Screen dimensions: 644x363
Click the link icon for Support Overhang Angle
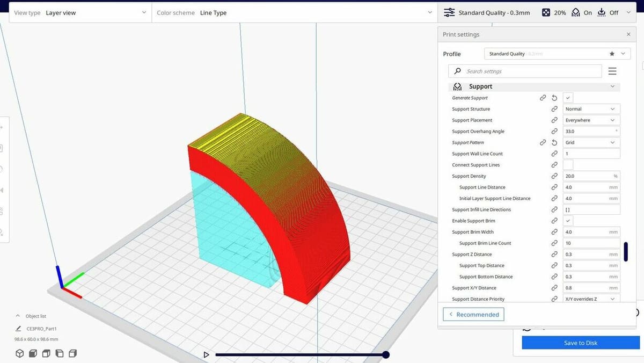point(554,131)
